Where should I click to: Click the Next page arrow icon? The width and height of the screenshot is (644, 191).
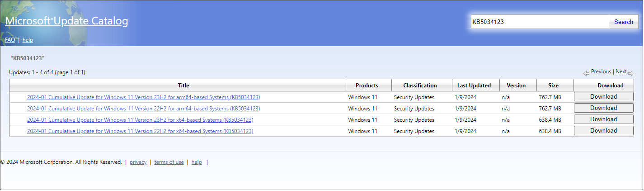[x=631, y=73]
